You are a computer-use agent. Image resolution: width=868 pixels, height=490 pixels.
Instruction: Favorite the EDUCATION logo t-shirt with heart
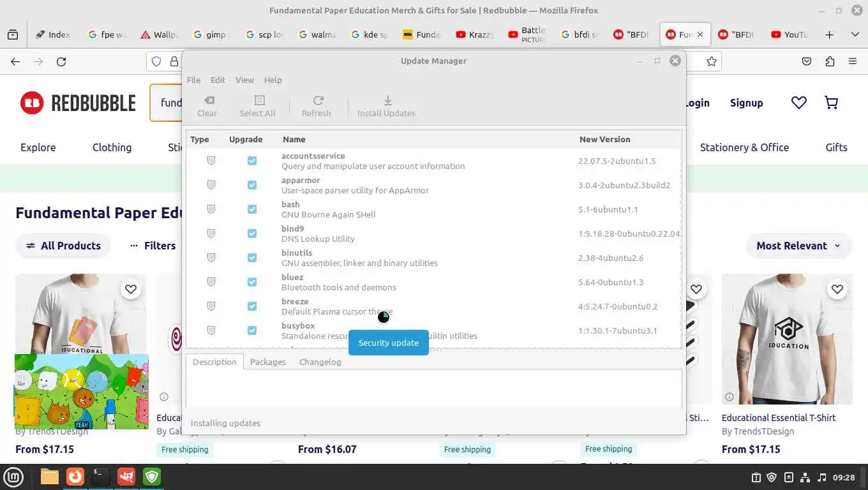pos(837,290)
